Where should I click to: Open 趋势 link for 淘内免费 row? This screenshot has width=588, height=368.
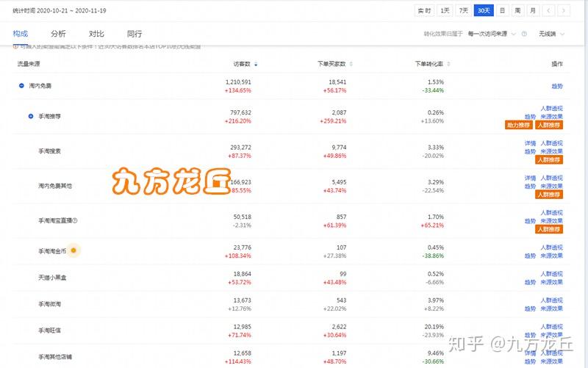[x=557, y=86]
